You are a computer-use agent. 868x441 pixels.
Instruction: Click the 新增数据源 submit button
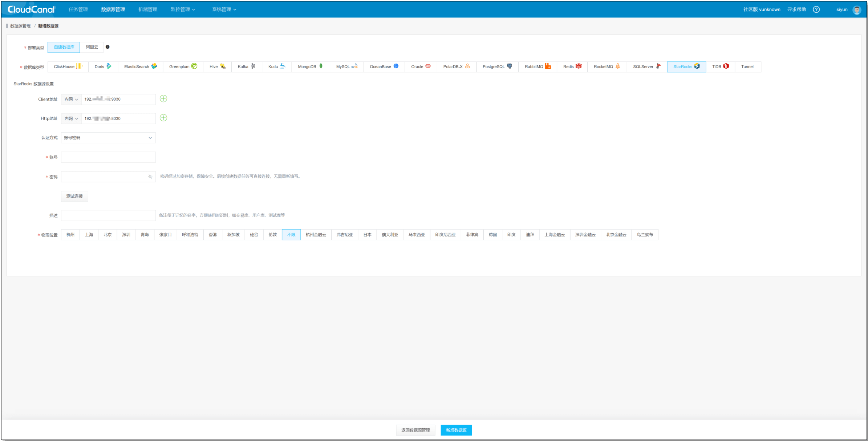456,430
